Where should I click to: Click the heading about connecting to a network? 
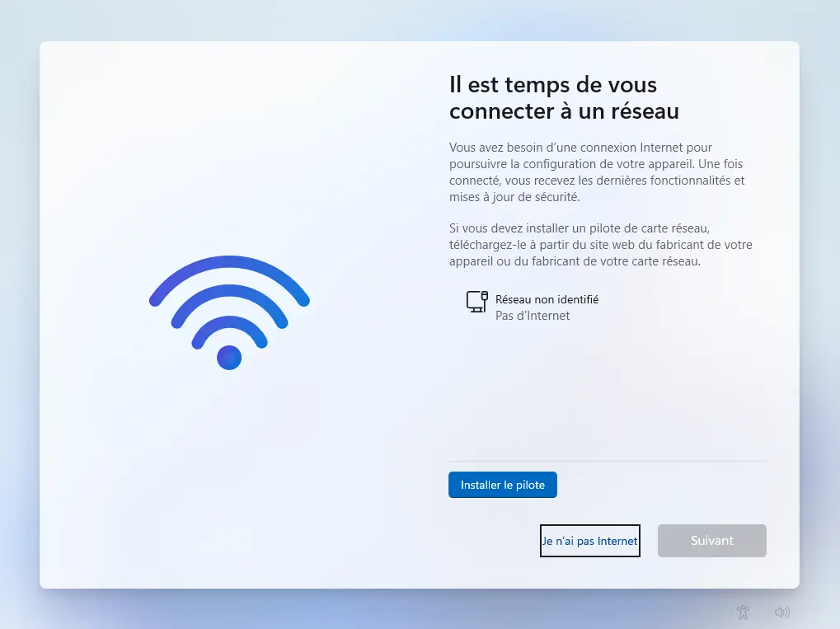coord(564,98)
